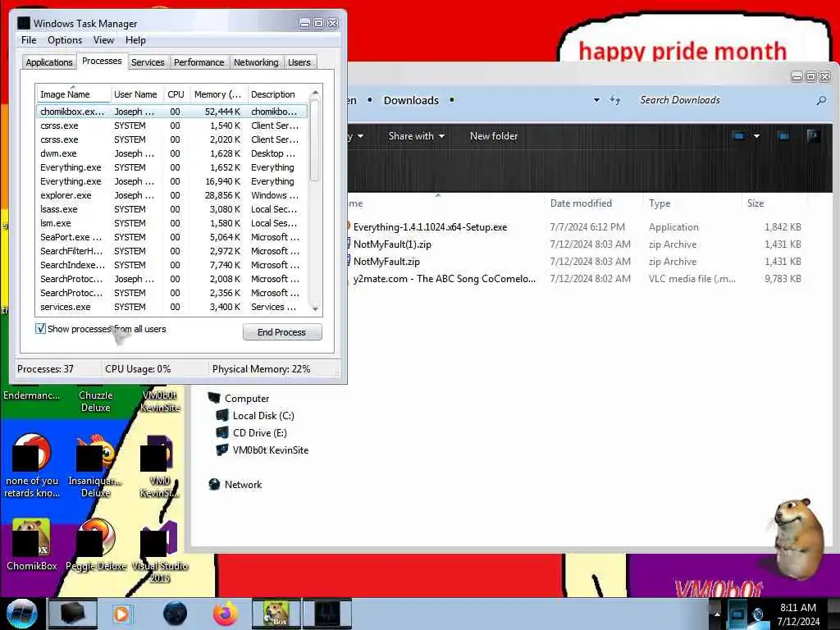Switch to the Users tab
Image resolution: width=840 pixels, height=630 pixels.
(299, 62)
